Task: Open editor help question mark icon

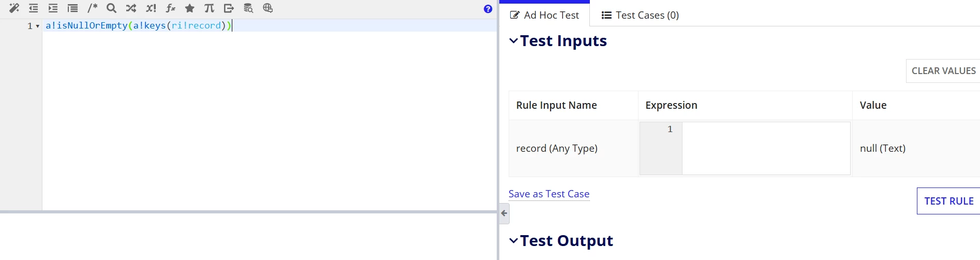Action: 488,9
